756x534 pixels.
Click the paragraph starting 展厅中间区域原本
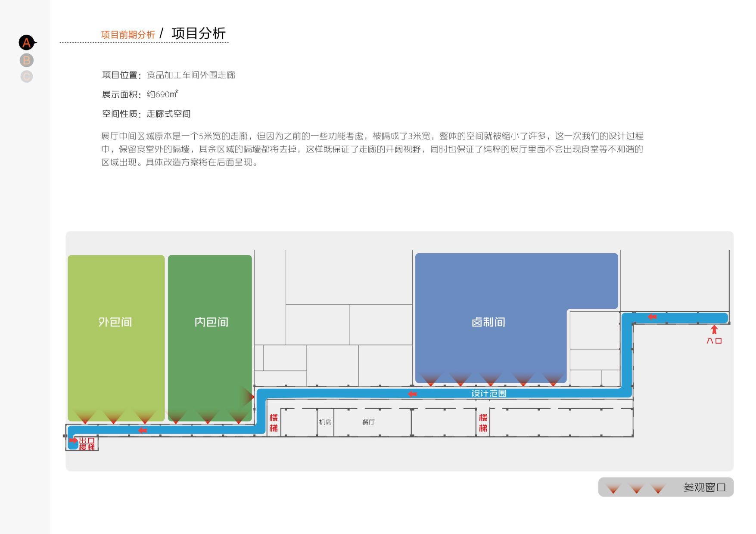[372, 149]
